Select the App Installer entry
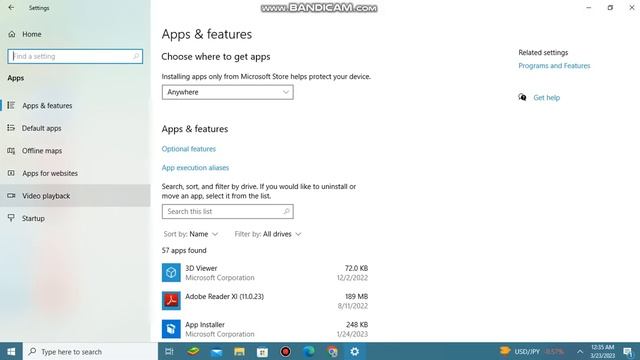This screenshot has width=640, height=360. 265,329
